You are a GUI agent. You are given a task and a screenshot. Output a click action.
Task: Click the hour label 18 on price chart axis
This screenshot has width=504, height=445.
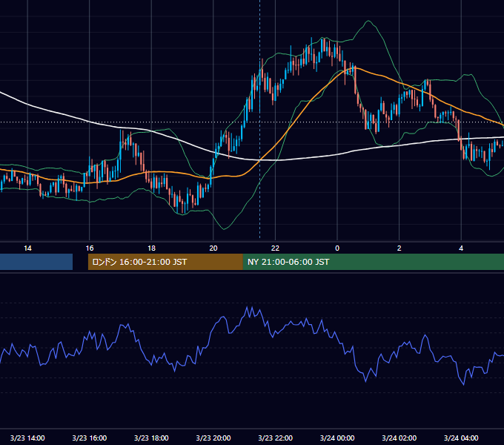151,248
